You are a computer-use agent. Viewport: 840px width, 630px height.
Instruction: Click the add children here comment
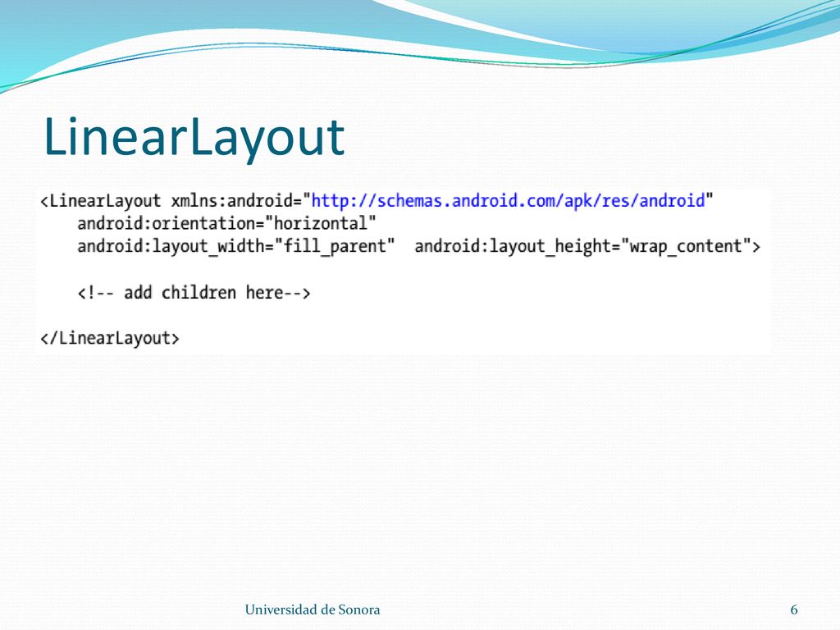click(194, 293)
